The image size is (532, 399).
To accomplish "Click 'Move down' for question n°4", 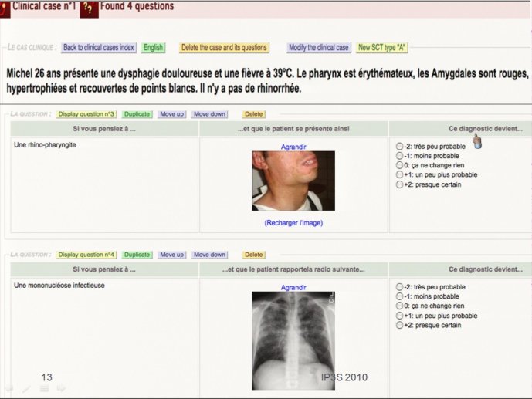I will (209, 255).
